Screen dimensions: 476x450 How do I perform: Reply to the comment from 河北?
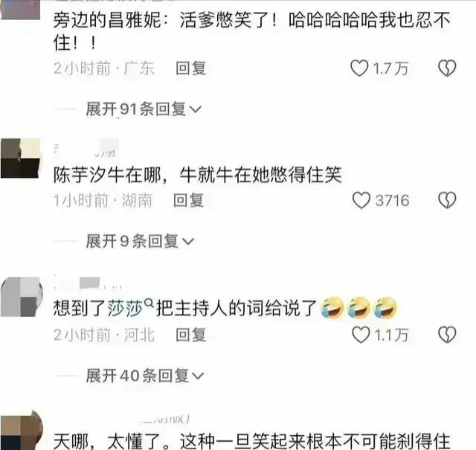[x=191, y=335]
